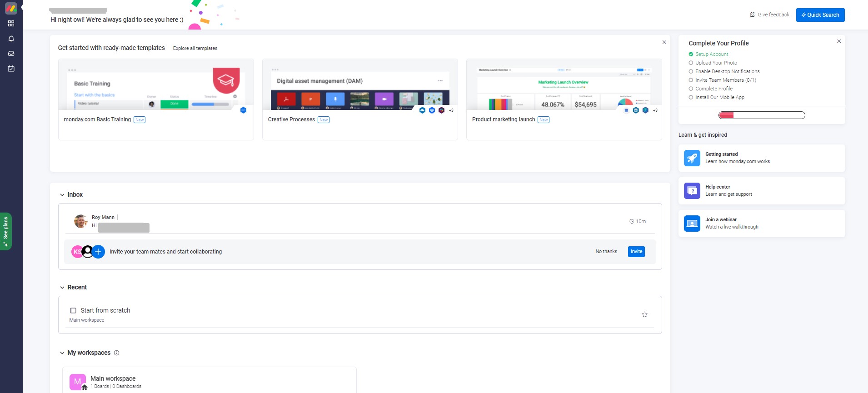Screen dimensions: 868x393
Task: Open the Main workspace card
Action: click(210, 380)
